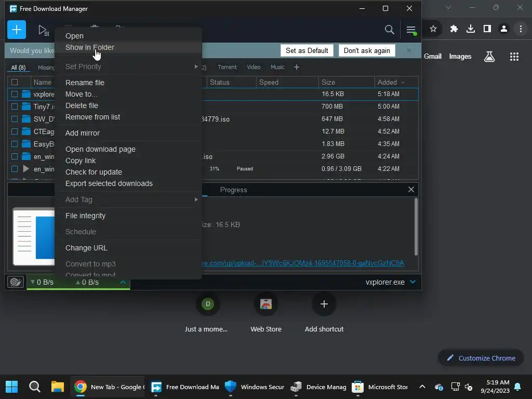Viewport: 532px width, 399px height.
Task: Tick the checkbox for EasyB row
Action: tap(15, 144)
